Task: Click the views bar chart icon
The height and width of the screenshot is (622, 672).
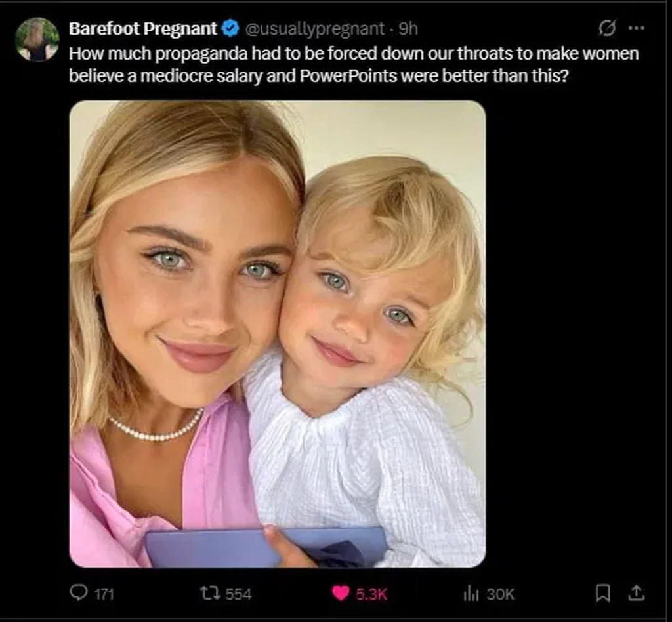Action: click(471, 593)
